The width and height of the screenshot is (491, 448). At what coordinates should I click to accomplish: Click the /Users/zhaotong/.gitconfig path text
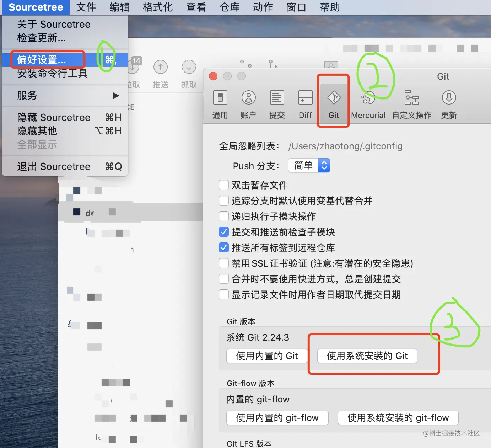[x=345, y=146]
